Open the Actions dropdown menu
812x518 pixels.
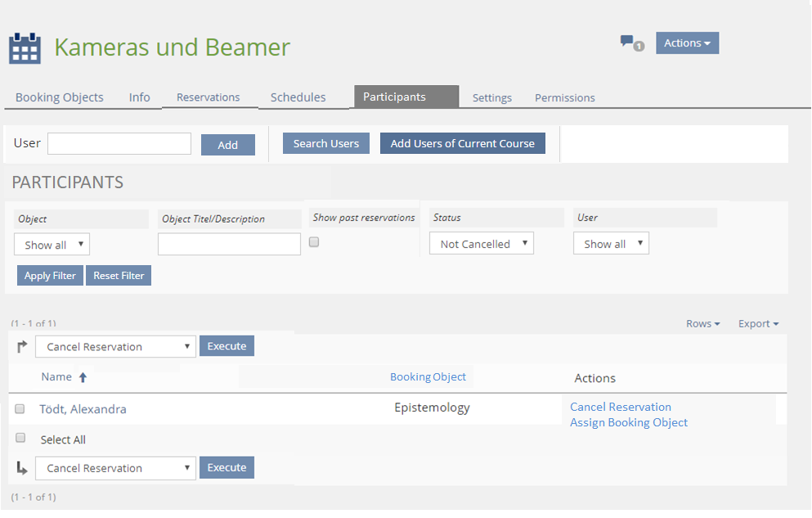687,43
